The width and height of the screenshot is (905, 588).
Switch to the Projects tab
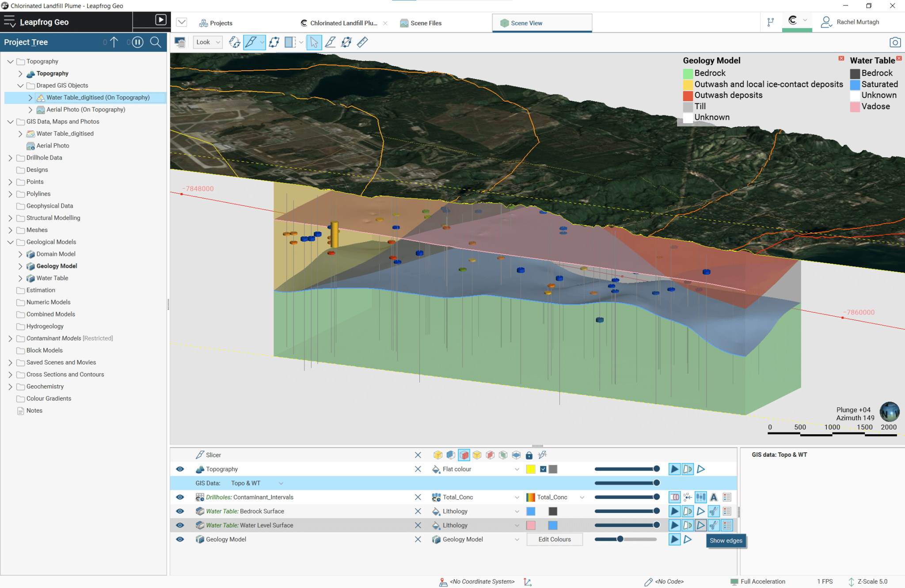[216, 23]
